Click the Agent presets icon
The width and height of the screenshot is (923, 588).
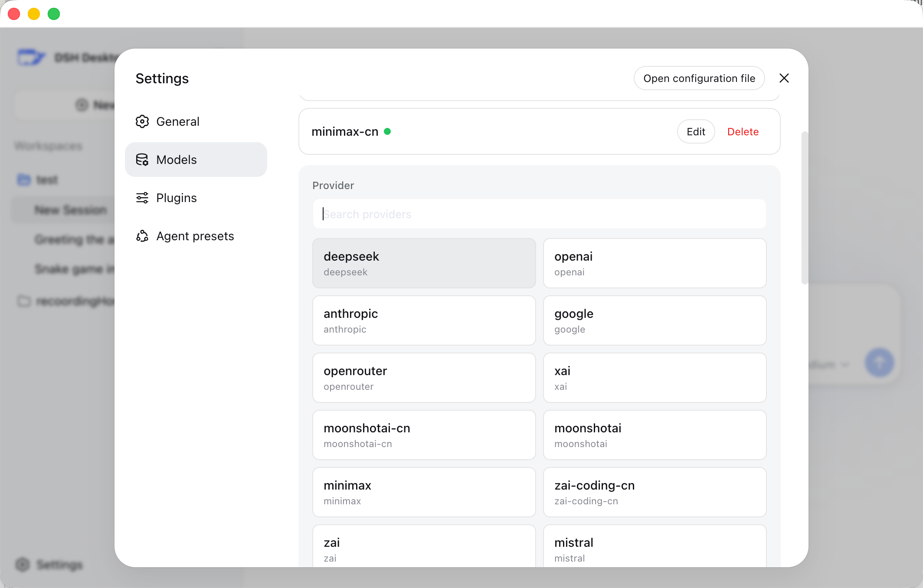click(142, 236)
